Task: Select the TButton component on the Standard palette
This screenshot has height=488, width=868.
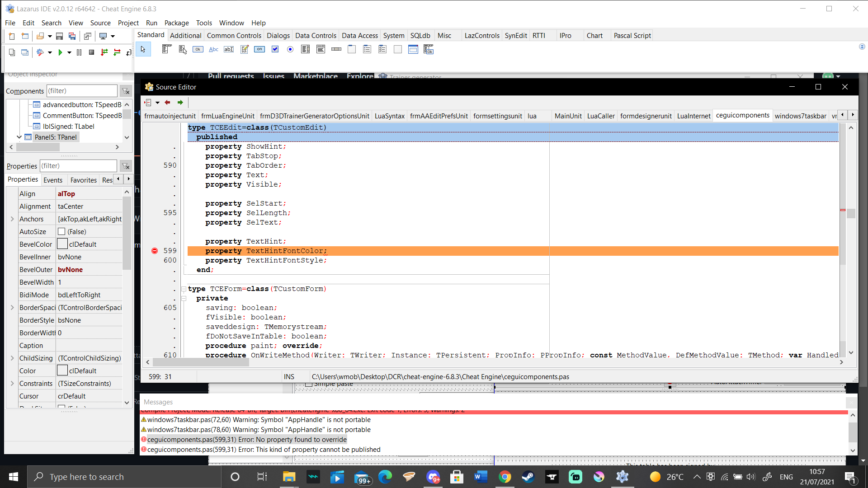Action: [198, 49]
